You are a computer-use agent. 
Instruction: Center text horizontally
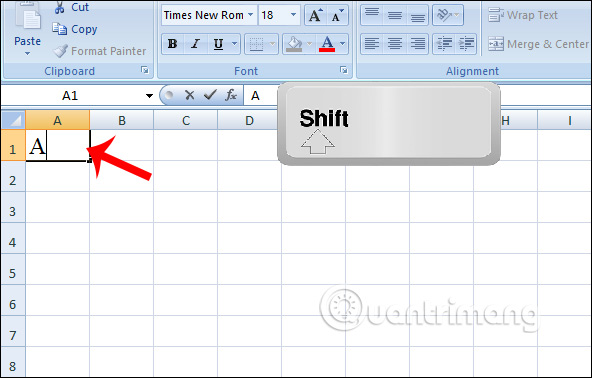pos(395,44)
